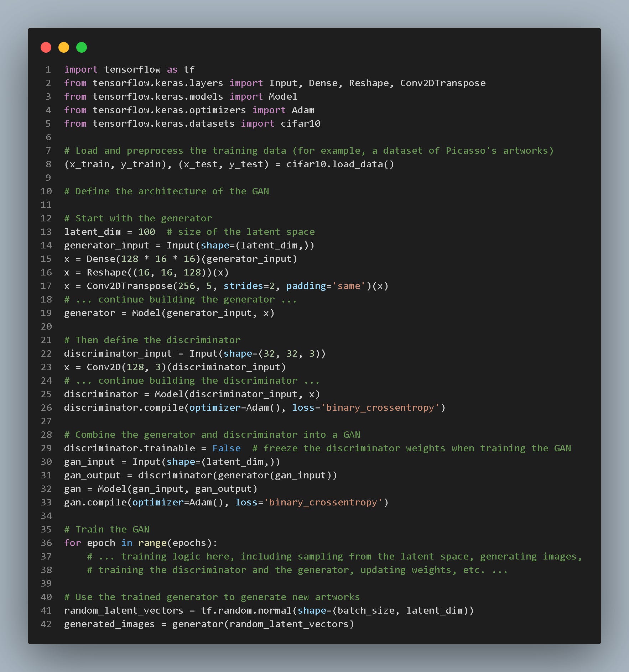The width and height of the screenshot is (629, 672).
Task: Click 'generator = Model(generator_input, x)' line
Action: (169, 313)
